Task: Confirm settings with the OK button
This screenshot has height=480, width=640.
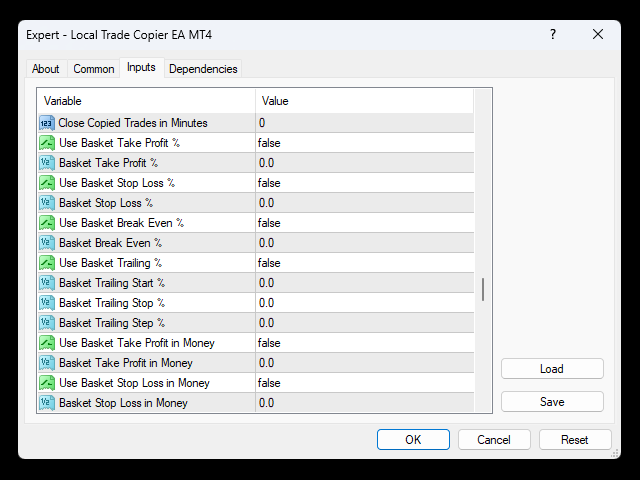Action: pyautogui.click(x=413, y=440)
